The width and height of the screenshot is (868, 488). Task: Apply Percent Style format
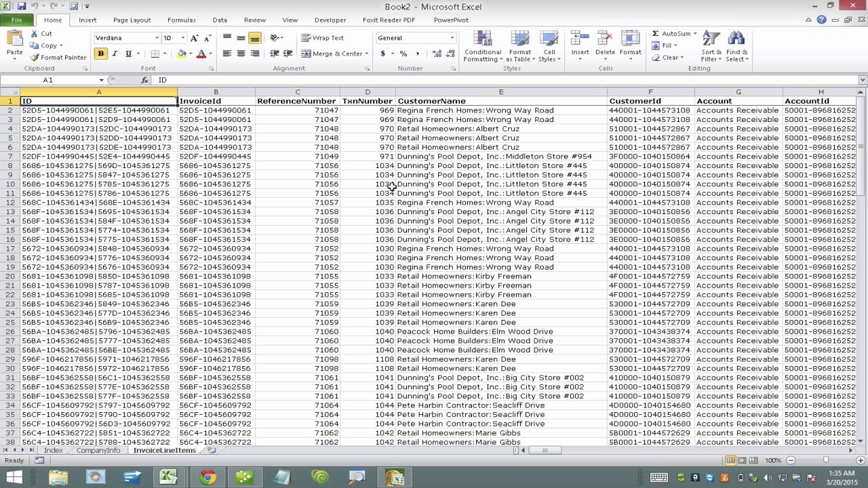pos(403,54)
